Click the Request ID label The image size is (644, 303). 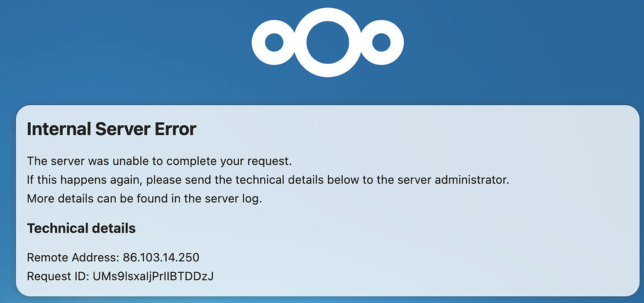[57, 277]
